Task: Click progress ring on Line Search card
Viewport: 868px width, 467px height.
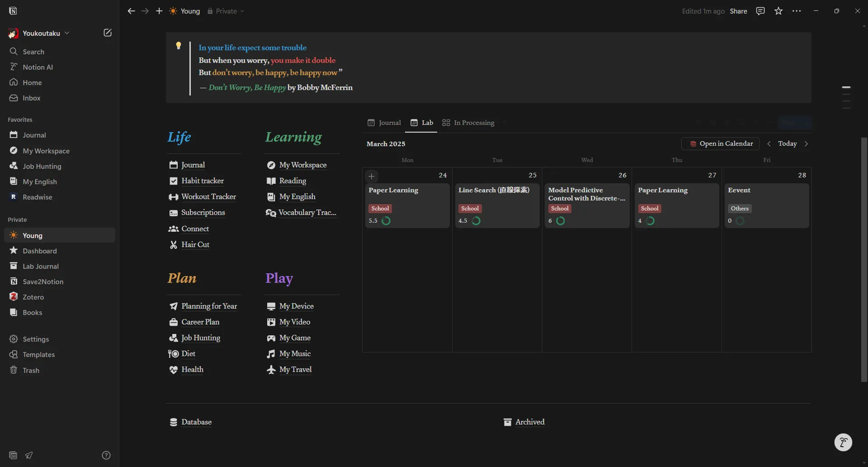Action: click(x=476, y=221)
